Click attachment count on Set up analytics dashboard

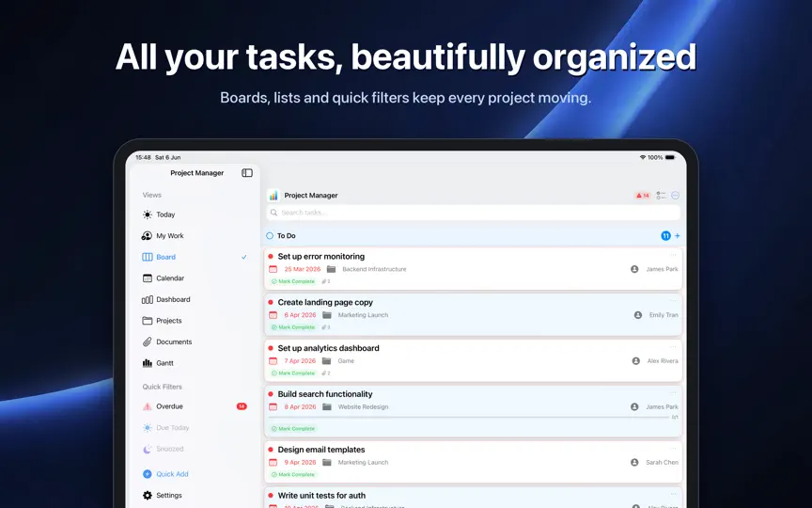click(x=326, y=373)
